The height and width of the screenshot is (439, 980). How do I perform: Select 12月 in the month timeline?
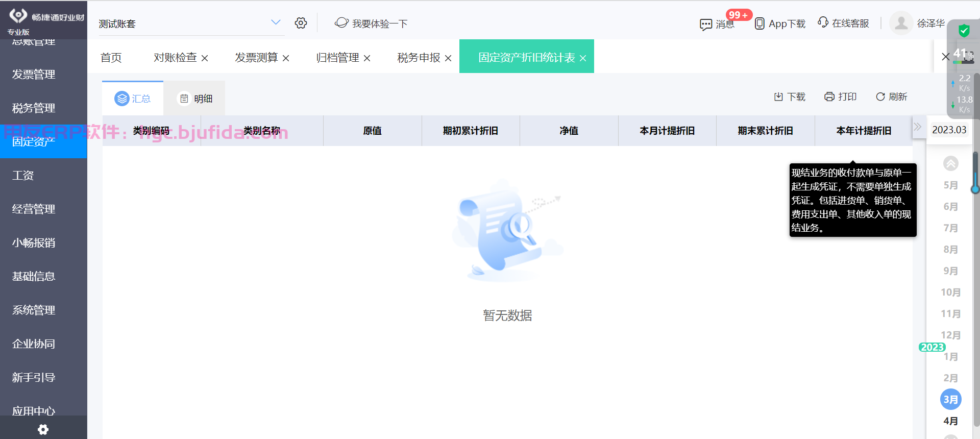coord(950,335)
